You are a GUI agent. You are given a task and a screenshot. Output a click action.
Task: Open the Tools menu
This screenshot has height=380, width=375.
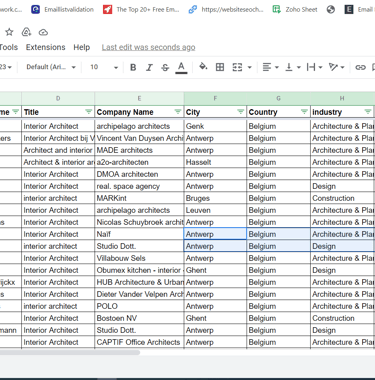(9, 47)
